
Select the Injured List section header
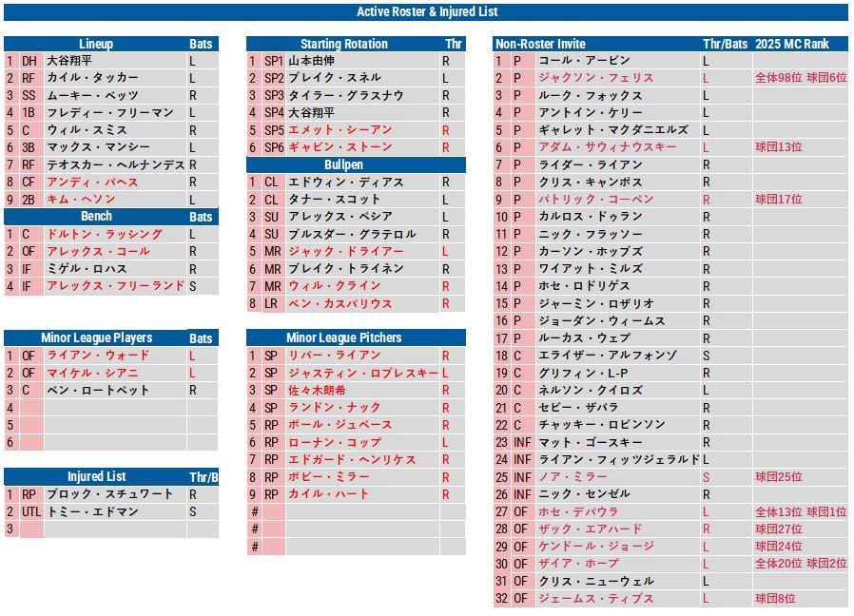point(95,476)
